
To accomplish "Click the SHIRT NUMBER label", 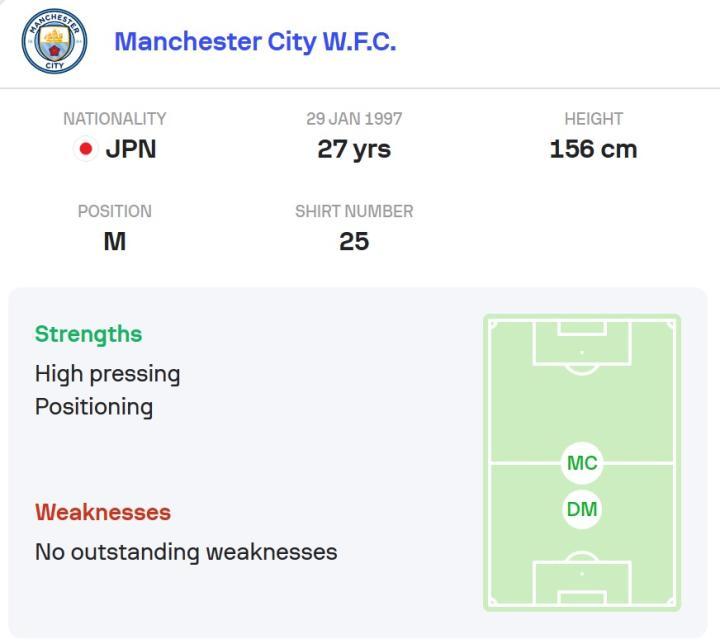I will [x=354, y=211].
